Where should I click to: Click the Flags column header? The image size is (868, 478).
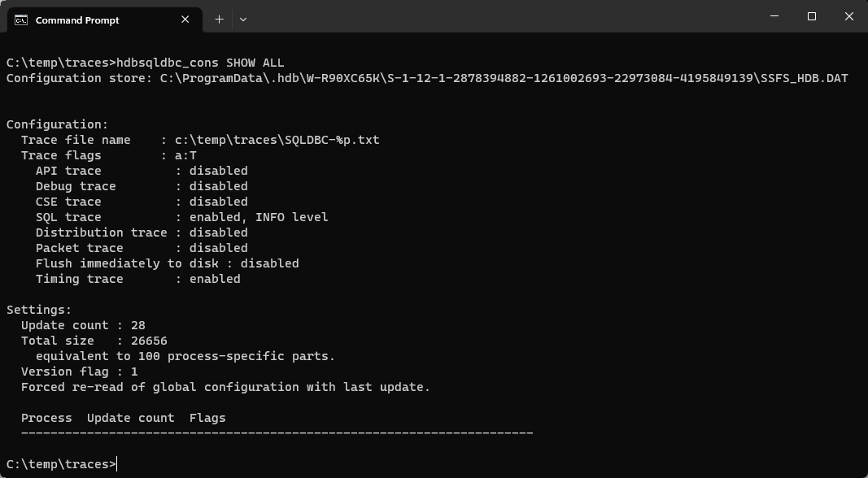[207, 418]
